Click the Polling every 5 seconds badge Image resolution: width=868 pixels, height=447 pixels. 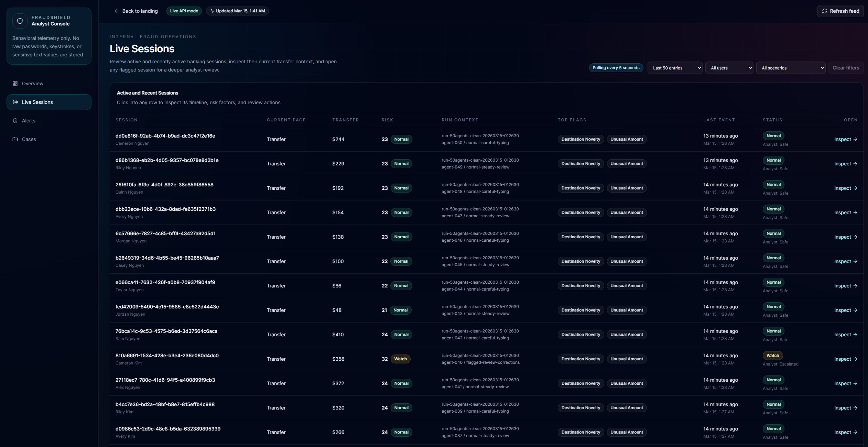click(x=616, y=68)
